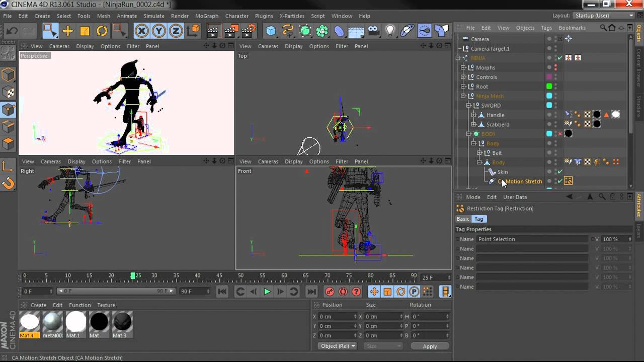Viewport: 644px width, 362px height.
Task: Open the X-Particles menu
Action: point(292,16)
